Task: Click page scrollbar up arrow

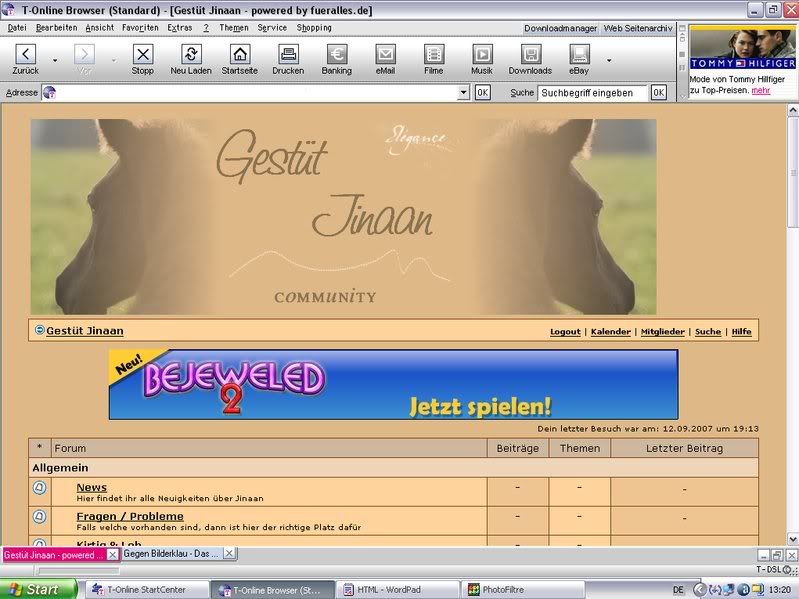Action: (792, 110)
